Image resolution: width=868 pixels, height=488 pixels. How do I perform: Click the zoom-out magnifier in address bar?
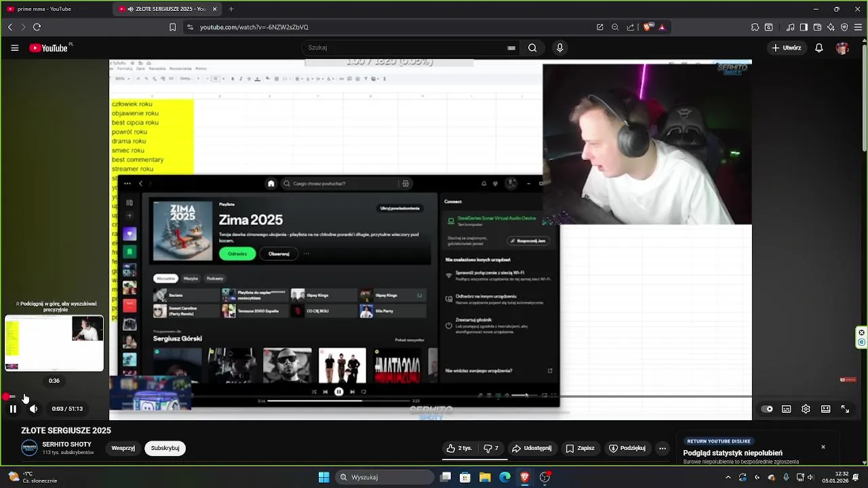[x=615, y=27]
